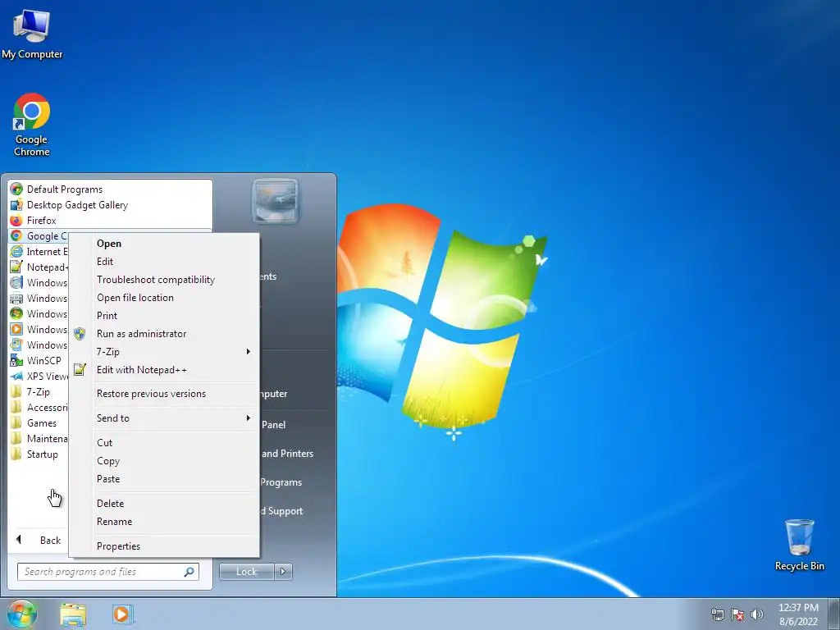Click the user account picture
The height and width of the screenshot is (630, 840).
pos(275,201)
